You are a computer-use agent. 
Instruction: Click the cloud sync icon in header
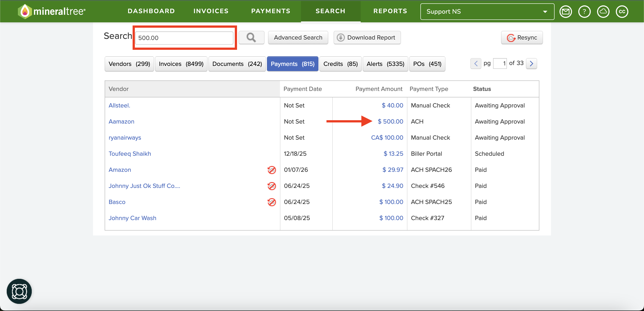coord(603,11)
